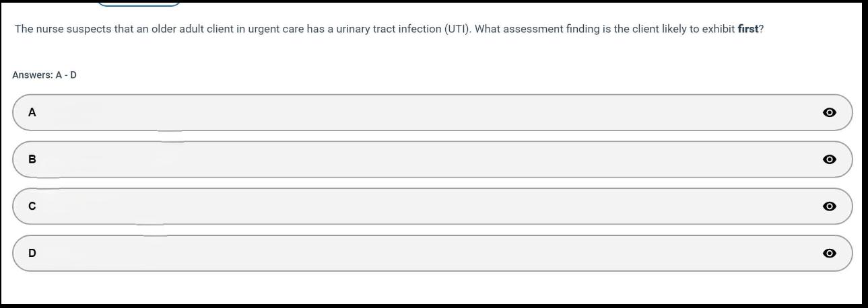Click the "(UTI)" abbreviation in the question
The height and width of the screenshot is (308, 868).
pos(457,30)
